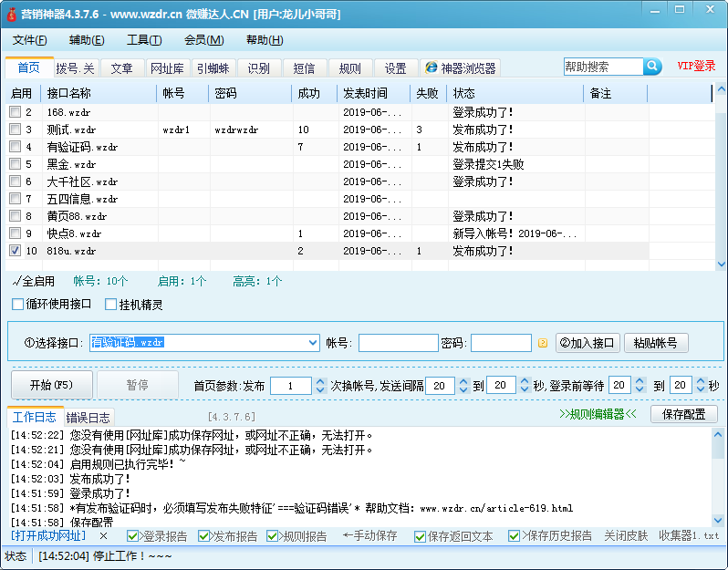This screenshot has height=570, width=728.
Task: Click the 手动保存 arrow at bottom
Action: pos(348,536)
